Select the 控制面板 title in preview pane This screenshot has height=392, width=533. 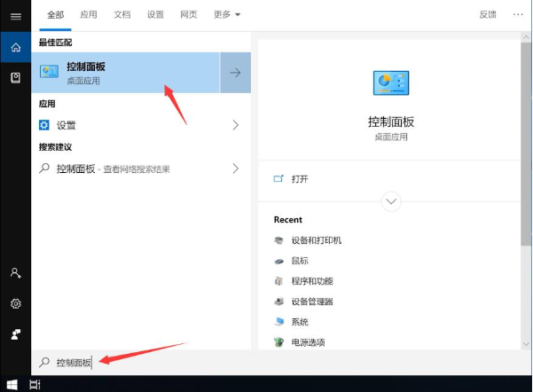391,122
